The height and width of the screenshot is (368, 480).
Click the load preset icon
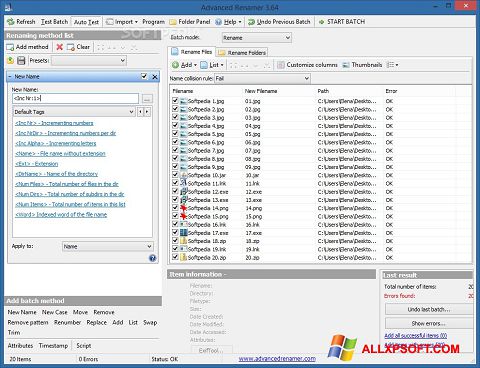coord(10,60)
